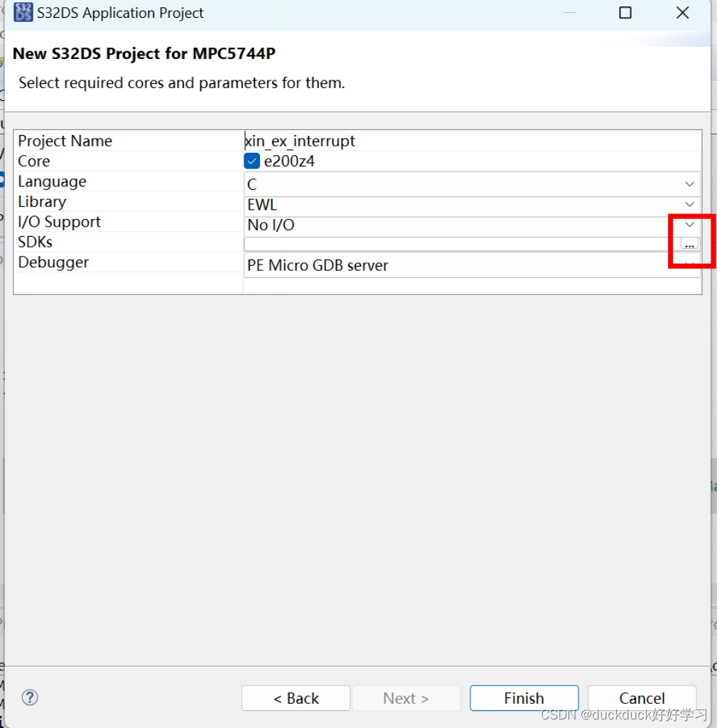Screen dimensions: 717x728
Task: Minimize the S32DS Application Project dialog
Action: [x=569, y=13]
